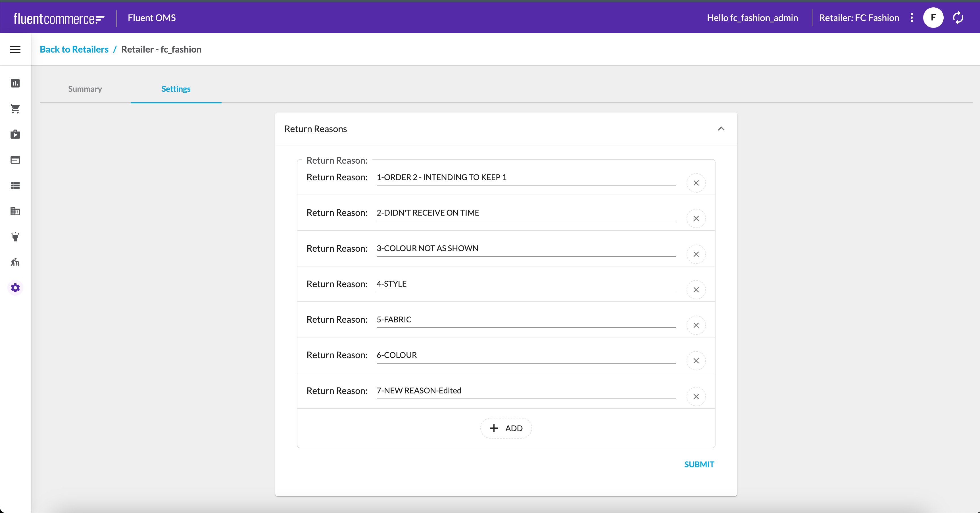The height and width of the screenshot is (513, 980).
Task: Collapse the Return Reasons panel
Action: point(721,129)
